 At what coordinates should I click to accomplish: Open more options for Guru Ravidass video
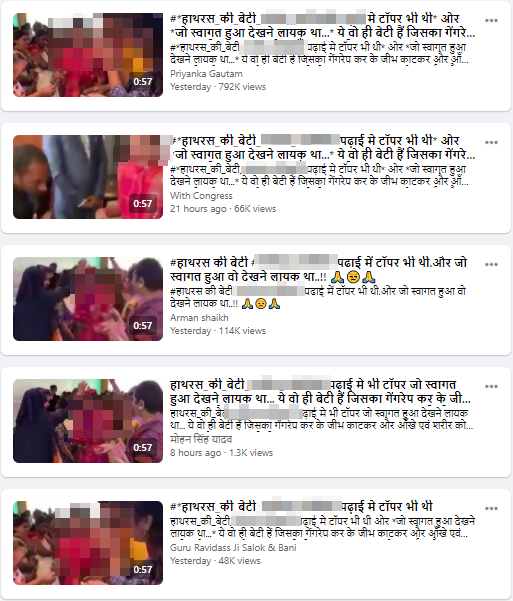coord(491,508)
